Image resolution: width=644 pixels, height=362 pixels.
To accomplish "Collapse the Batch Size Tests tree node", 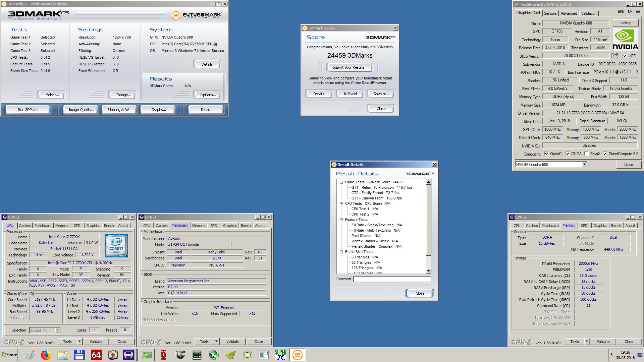I will pyautogui.click(x=341, y=252).
